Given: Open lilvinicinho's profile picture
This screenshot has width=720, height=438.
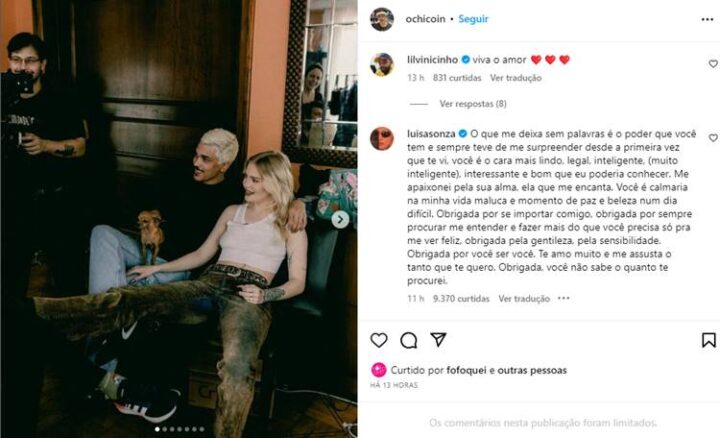Looking at the screenshot, I should tap(382, 64).
